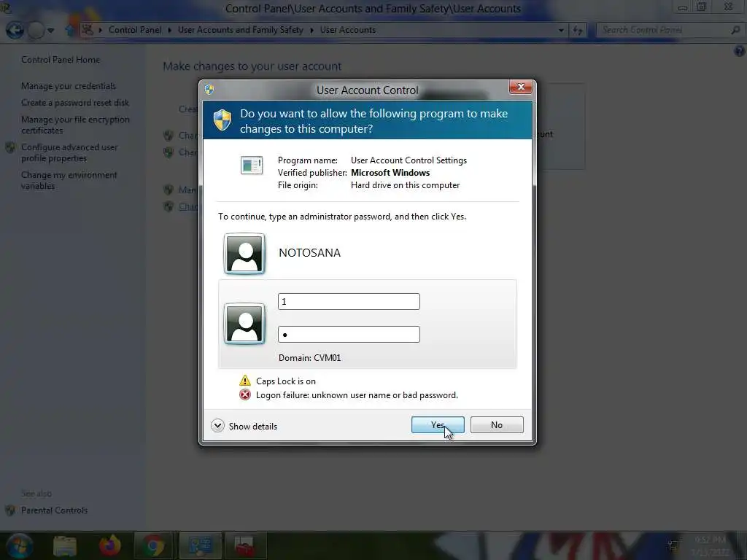Open Change my environment variables link
Image resolution: width=747 pixels, height=560 pixels.
point(69,180)
